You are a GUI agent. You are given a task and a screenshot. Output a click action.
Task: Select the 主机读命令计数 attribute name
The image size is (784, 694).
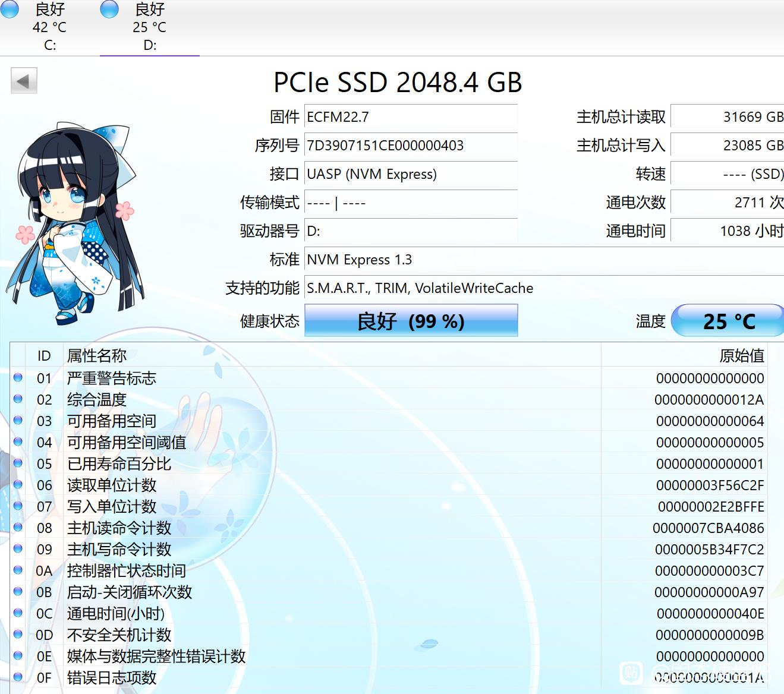pyautogui.click(x=119, y=528)
